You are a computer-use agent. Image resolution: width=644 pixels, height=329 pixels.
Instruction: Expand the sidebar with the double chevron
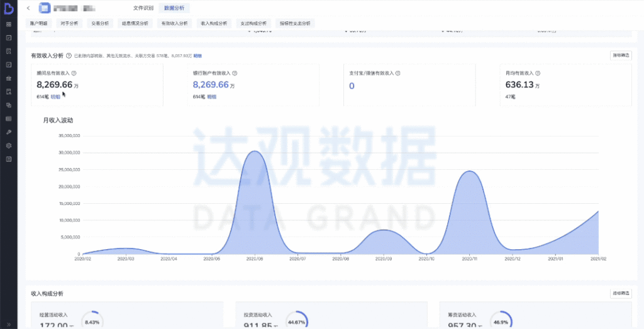pyautogui.click(x=9, y=324)
